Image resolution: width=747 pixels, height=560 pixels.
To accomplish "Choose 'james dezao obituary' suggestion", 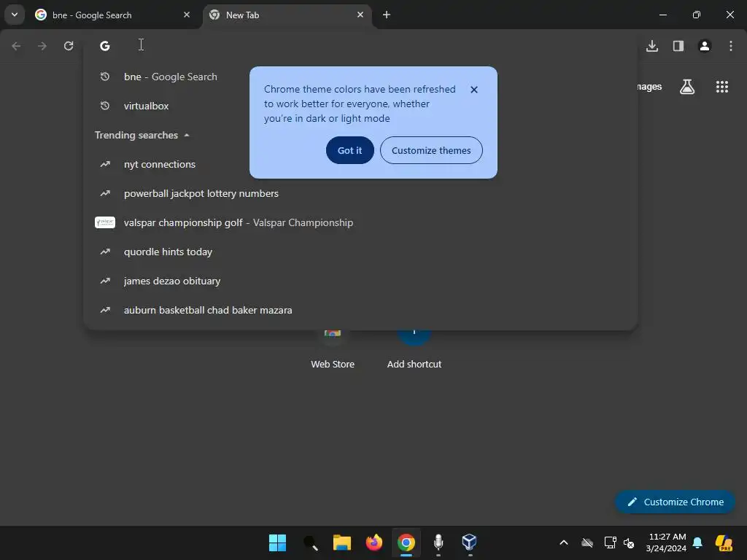I will point(360,281).
